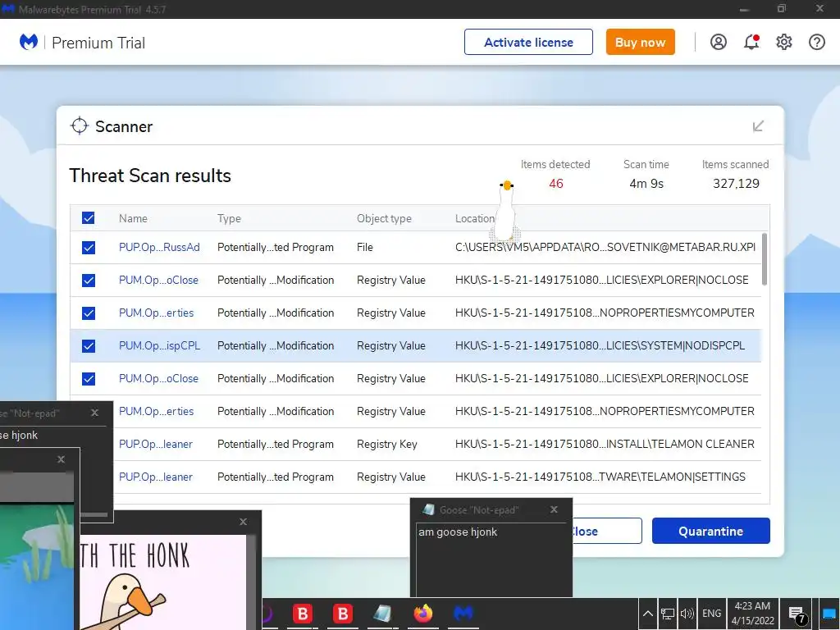Open Malwarebytes settings gear
840x630 pixels.
pos(783,42)
